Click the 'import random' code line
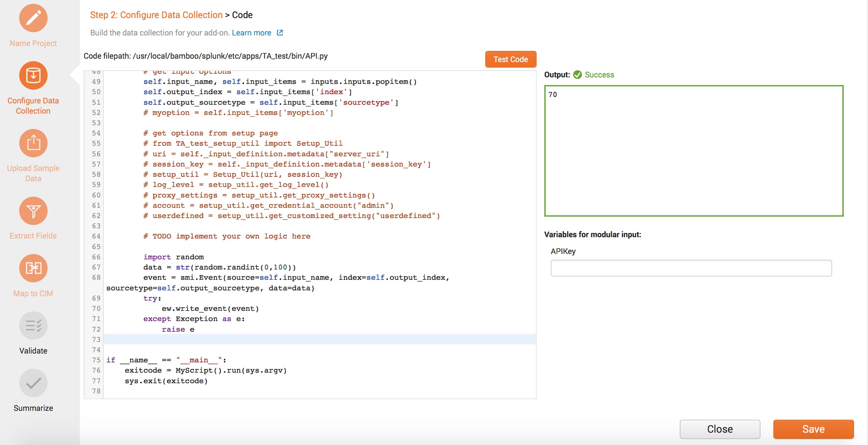 (174, 257)
